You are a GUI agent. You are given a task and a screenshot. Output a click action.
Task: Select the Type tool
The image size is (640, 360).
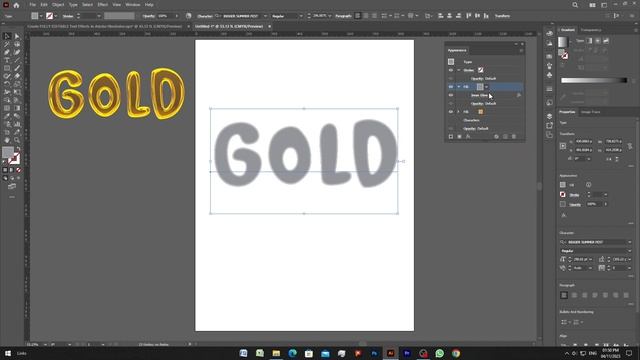coord(7,60)
